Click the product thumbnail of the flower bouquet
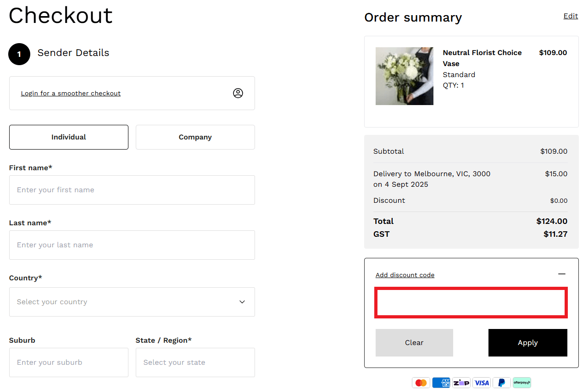Screen dimensions: 588x390 click(x=405, y=76)
